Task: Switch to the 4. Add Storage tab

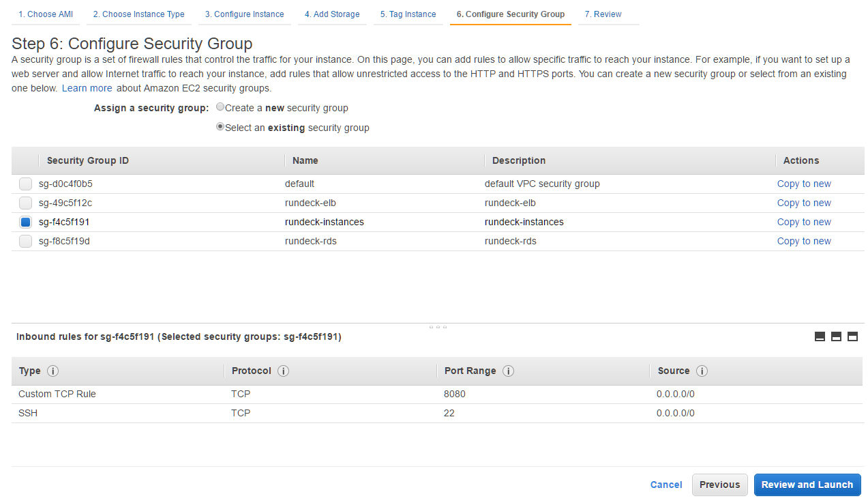Action: [x=332, y=14]
